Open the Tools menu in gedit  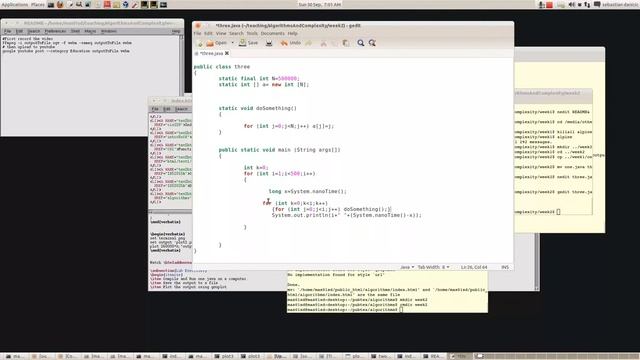pyautogui.click(x=252, y=33)
